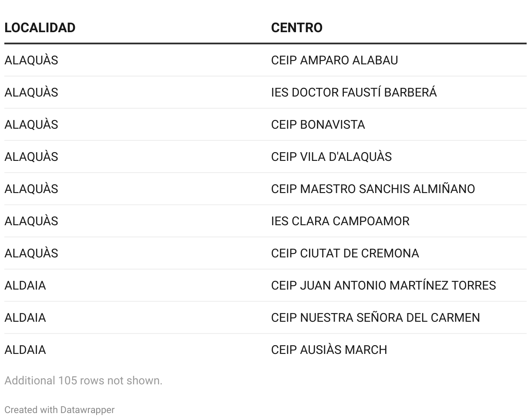
Task: Select the IES DOCTOR FAUSTÍ BARBERÁ cell
Action: pyautogui.click(x=354, y=92)
